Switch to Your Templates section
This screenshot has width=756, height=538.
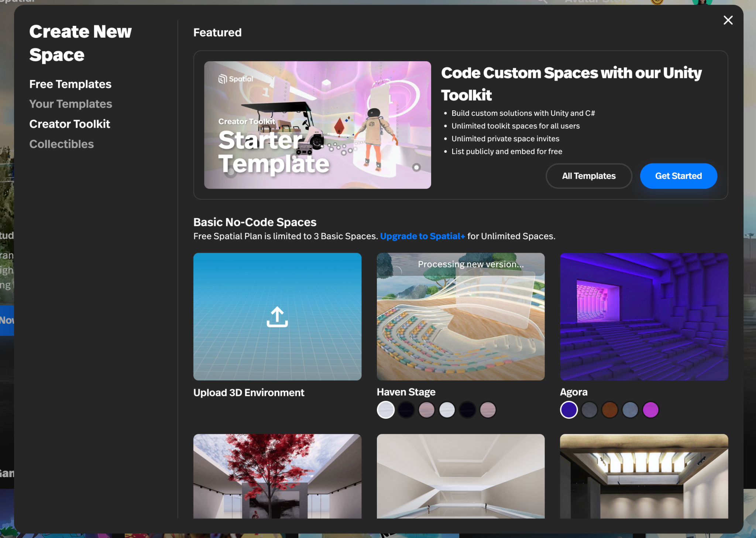[71, 104]
